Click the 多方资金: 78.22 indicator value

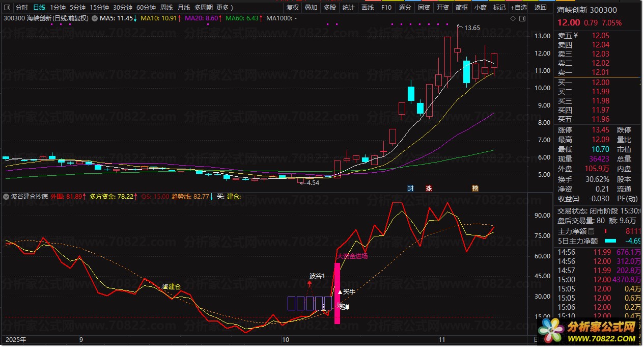point(114,196)
